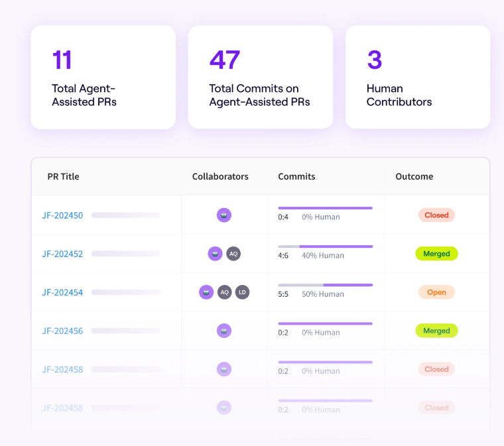Open the JF-202456 pull request link
This screenshot has width=504, height=446.
[62, 331]
